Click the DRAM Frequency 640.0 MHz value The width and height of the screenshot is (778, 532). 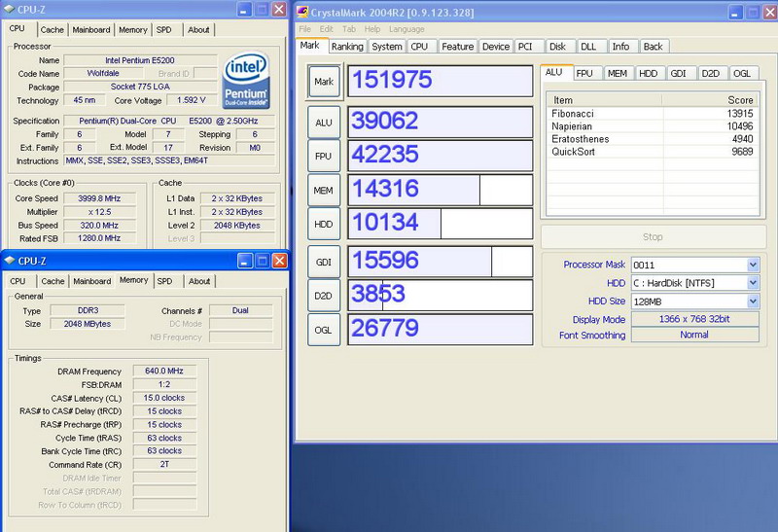pyautogui.click(x=164, y=371)
